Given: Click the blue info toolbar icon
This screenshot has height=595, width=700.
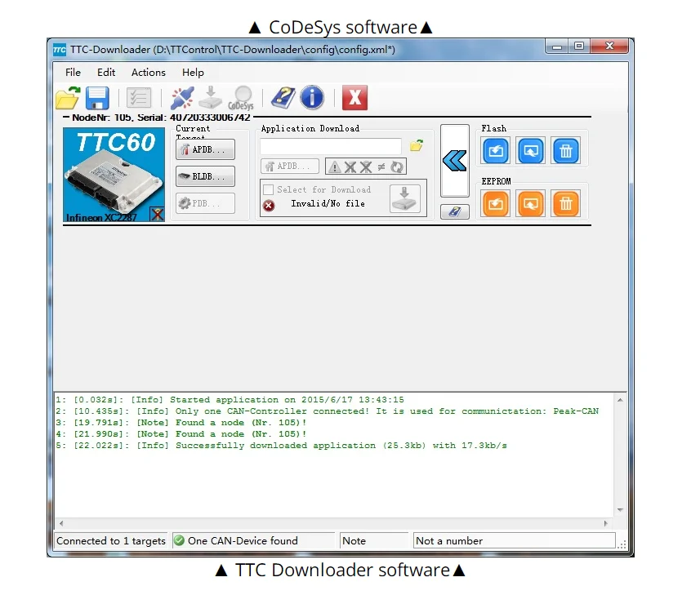Looking at the screenshot, I should point(312,98).
